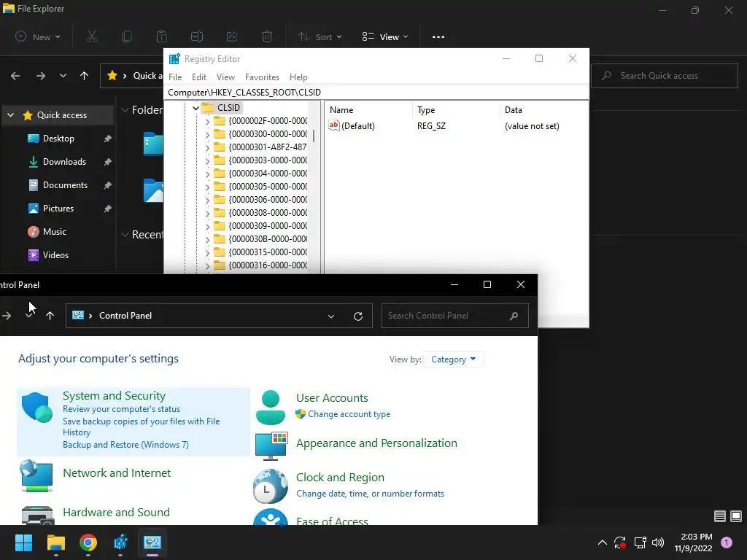This screenshot has height=560, width=747.
Task: Switch File Explorer to details view icon
Action: (720, 516)
